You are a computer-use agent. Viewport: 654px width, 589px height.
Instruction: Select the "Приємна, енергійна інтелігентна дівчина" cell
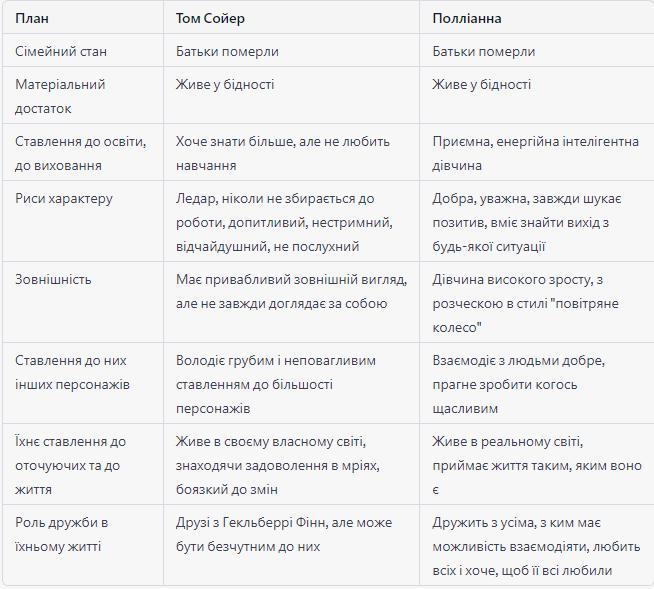click(535, 153)
